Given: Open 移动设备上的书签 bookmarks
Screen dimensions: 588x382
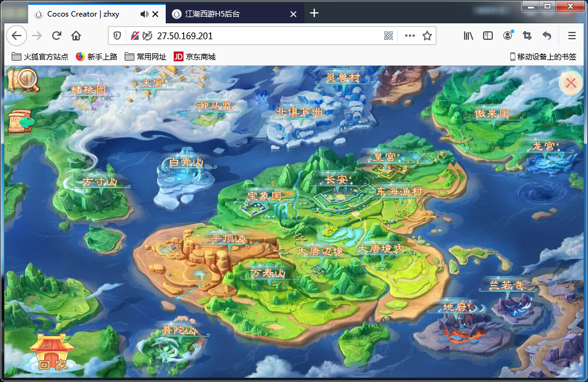Looking at the screenshot, I should tap(543, 56).
